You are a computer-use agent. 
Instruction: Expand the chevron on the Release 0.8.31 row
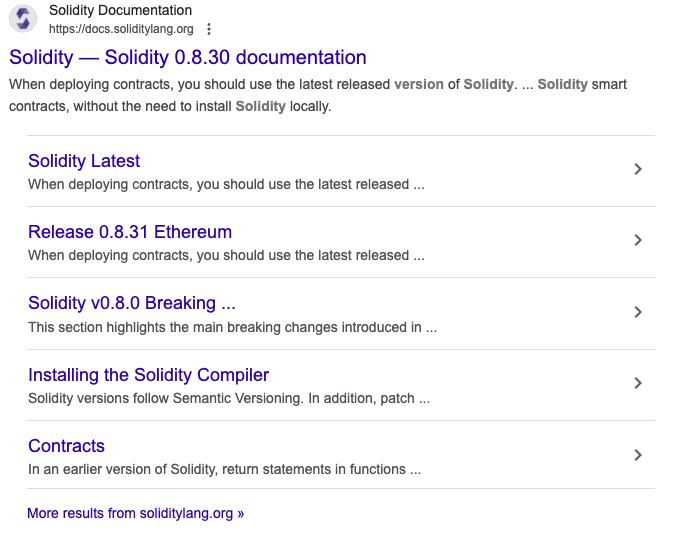638,240
